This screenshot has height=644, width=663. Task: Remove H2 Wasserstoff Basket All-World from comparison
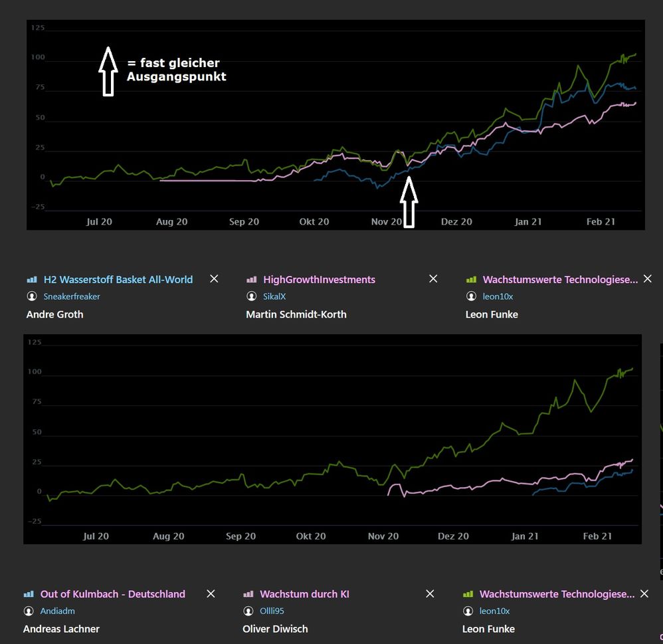pos(214,279)
